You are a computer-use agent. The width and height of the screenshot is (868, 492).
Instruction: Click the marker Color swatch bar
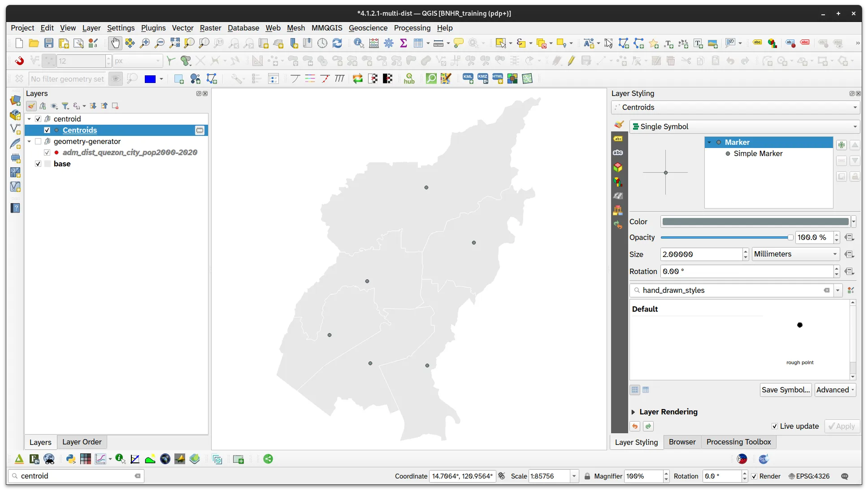coord(755,222)
